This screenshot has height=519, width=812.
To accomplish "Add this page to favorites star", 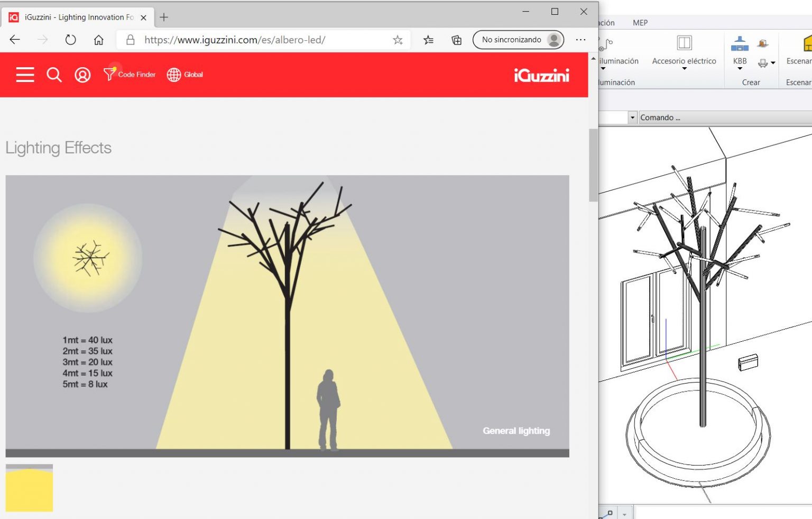I will (x=398, y=40).
